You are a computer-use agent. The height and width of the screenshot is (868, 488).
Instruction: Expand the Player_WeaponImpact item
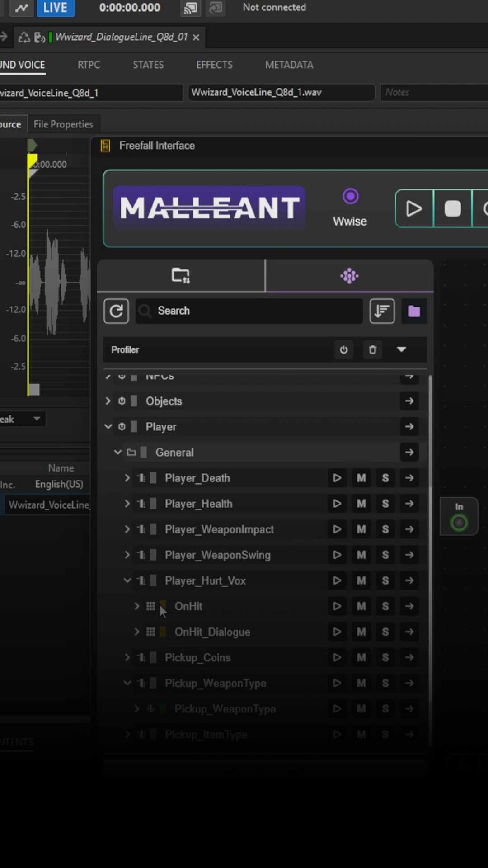tap(127, 529)
